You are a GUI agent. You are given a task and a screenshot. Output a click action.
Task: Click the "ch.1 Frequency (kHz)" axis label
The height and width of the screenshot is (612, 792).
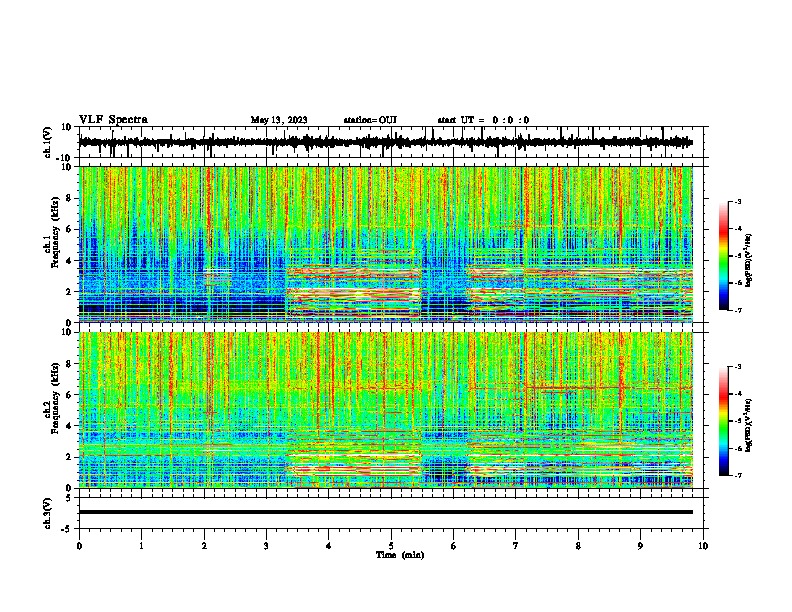tap(52, 234)
